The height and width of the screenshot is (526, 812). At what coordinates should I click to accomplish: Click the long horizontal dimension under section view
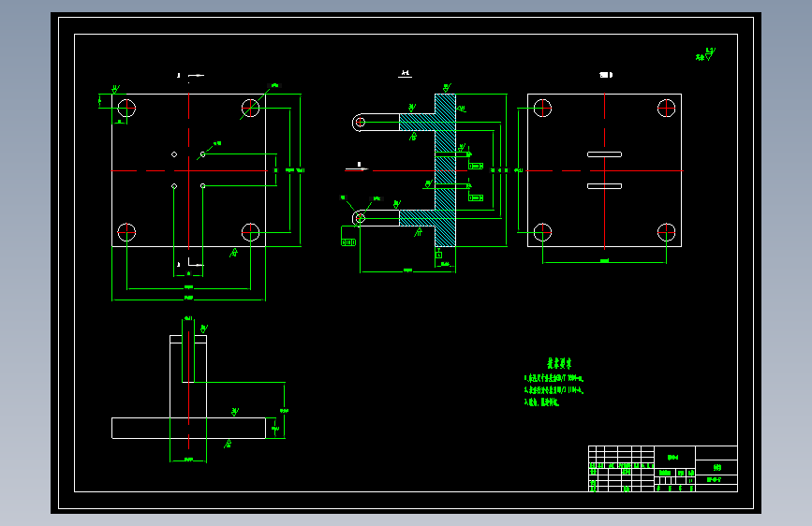[407, 270]
